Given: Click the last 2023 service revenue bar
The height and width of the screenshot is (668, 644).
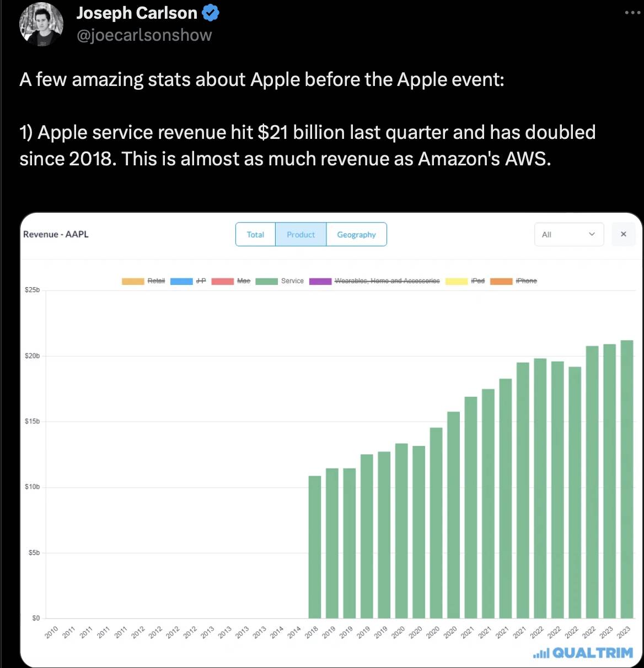Looking at the screenshot, I should click(627, 478).
